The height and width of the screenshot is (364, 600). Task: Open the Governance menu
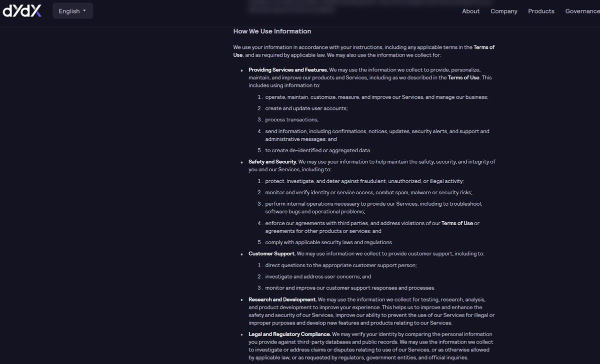click(x=582, y=11)
